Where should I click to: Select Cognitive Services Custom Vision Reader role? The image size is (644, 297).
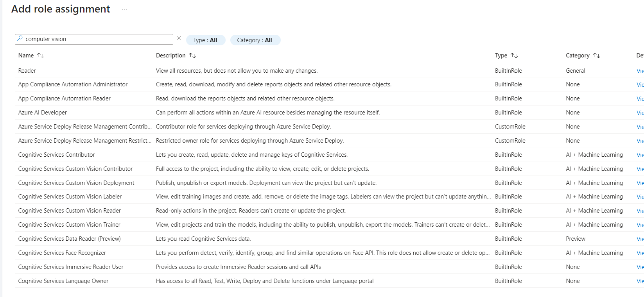[x=329, y=211]
